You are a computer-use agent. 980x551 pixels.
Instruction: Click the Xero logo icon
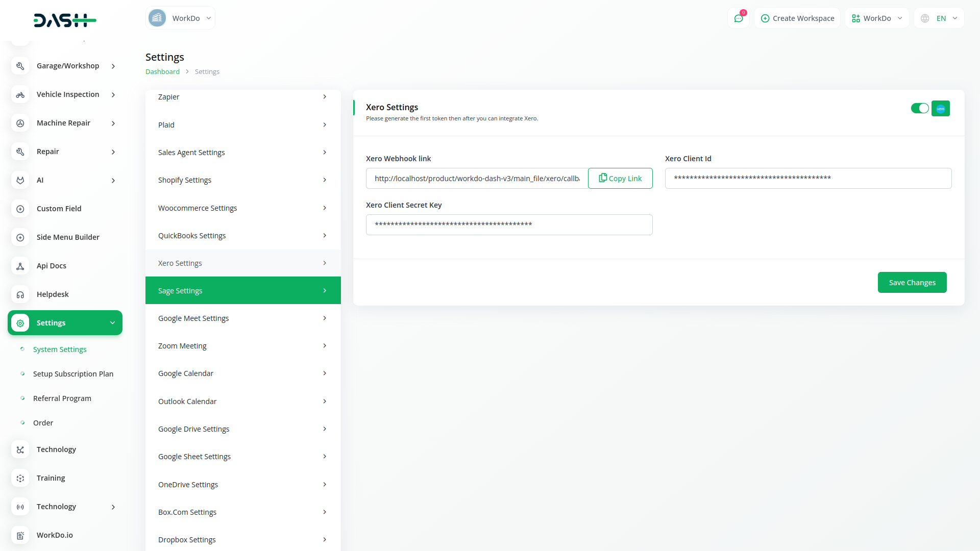[940, 109]
